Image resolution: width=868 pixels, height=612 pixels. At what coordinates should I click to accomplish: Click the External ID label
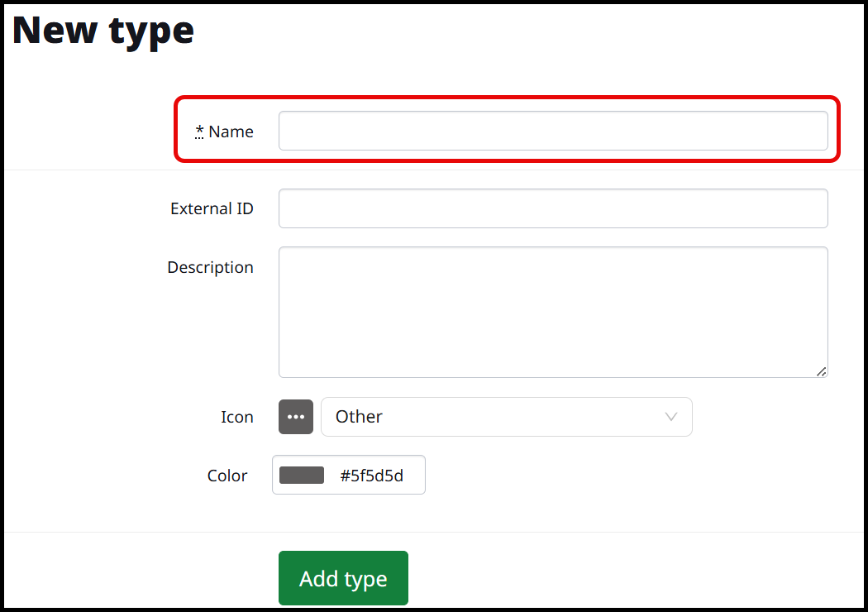click(x=212, y=208)
